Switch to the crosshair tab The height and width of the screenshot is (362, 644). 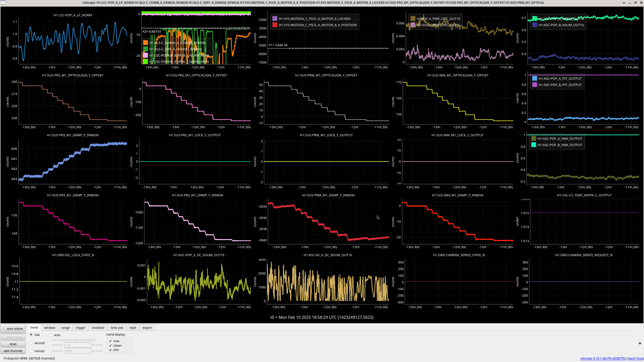pos(98,328)
